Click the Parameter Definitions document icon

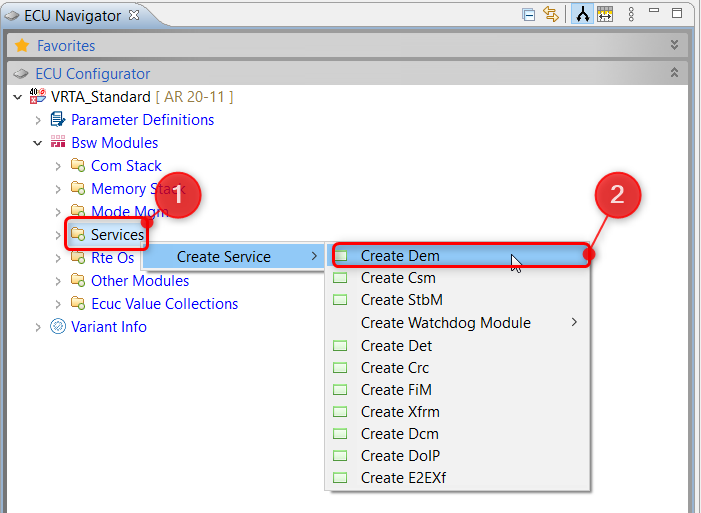58,119
